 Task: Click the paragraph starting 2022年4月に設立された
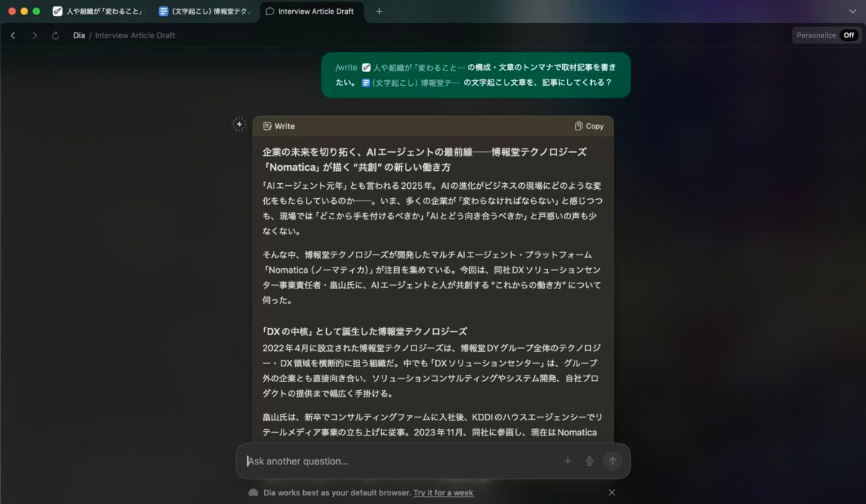(432, 371)
